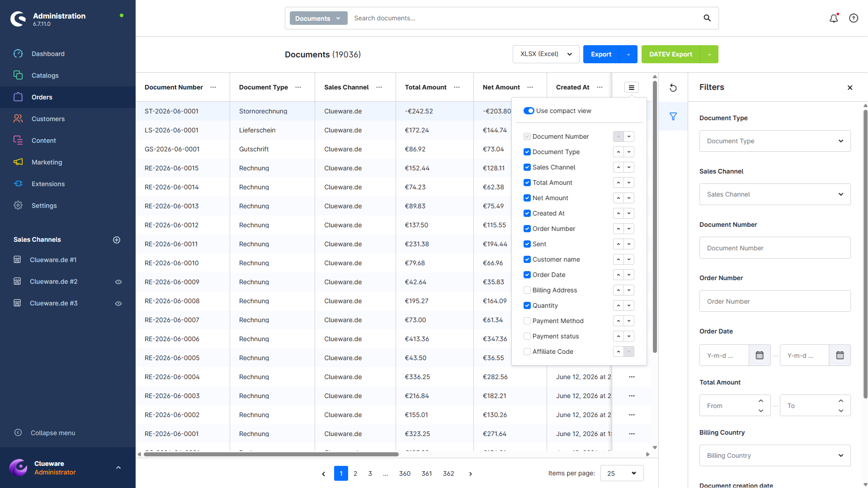868x488 pixels.
Task: Open Dashboard in the sidebar
Action: tap(68, 54)
